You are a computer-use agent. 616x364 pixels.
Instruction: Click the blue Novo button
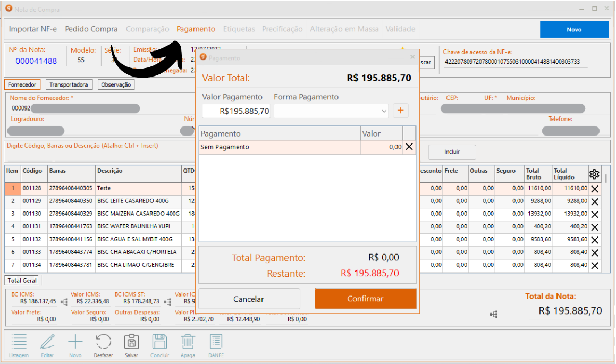574,30
